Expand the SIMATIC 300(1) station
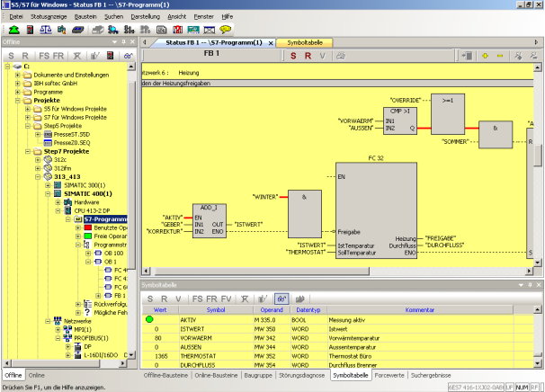The height and width of the screenshot is (392, 545). tap(48, 185)
